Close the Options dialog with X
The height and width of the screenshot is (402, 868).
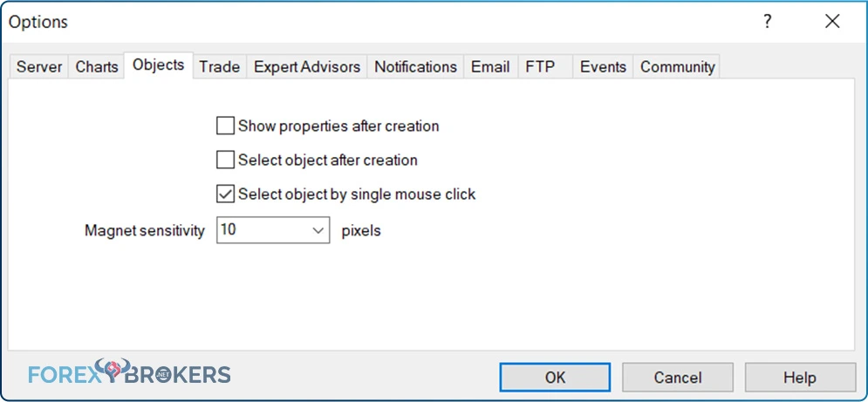pos(832,22)
